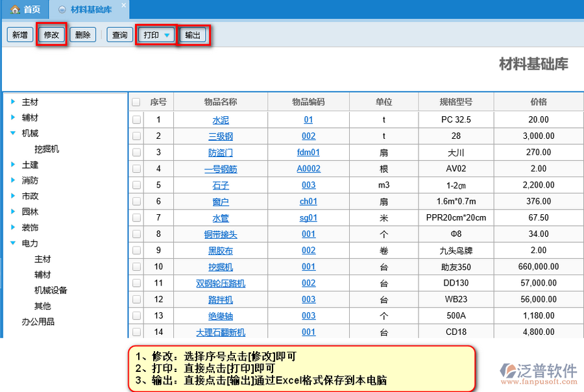584x392 pixels.
Task: Check the checkbox for row 1 水泥
Action: (136, 120)
